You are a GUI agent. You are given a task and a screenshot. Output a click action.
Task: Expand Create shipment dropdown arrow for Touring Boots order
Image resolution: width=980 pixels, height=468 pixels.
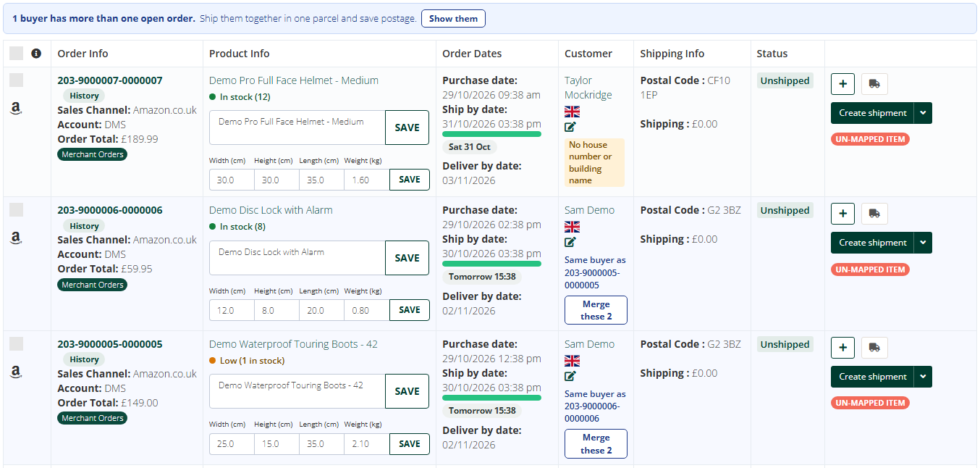click(923, 377)
